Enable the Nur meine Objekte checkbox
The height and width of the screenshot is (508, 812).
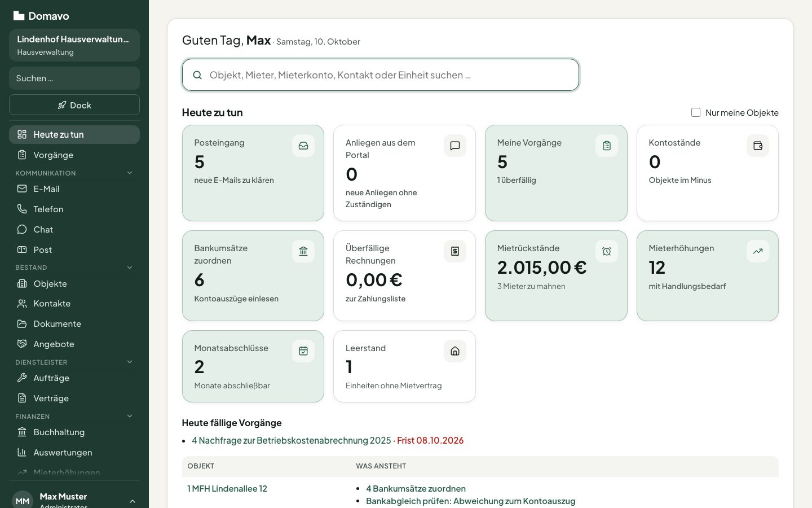(696, 112)
